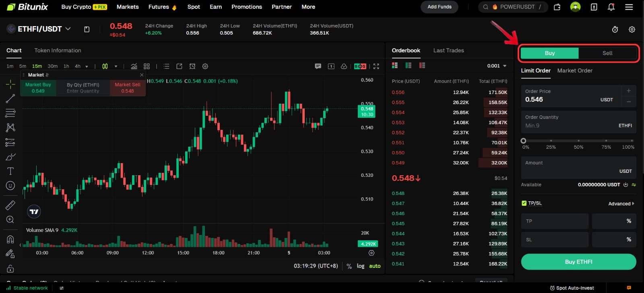
Task: Open Spot Auto-Invest link
Action: click(x=572, y=288)
